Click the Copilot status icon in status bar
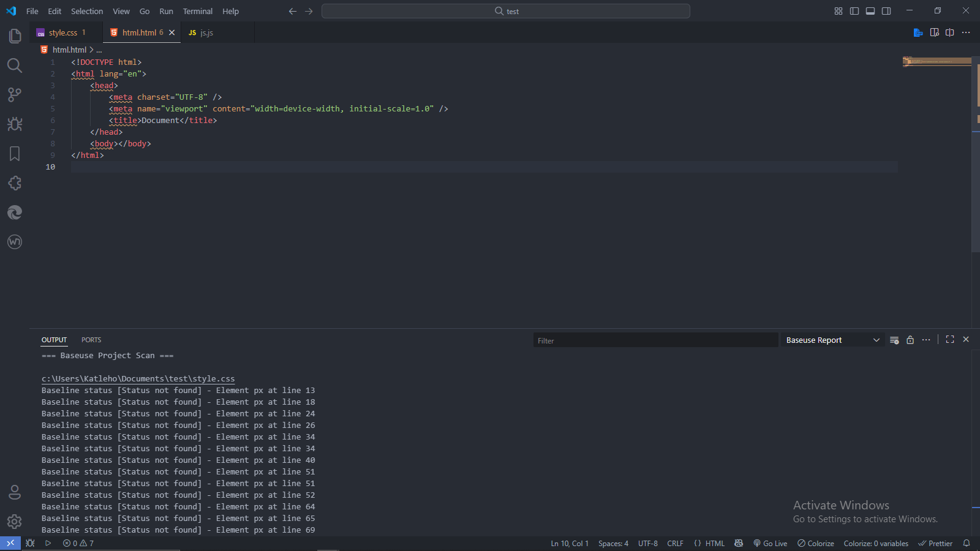Image resolution: width=980 pixels, height=551 pixels. point(739,543)
